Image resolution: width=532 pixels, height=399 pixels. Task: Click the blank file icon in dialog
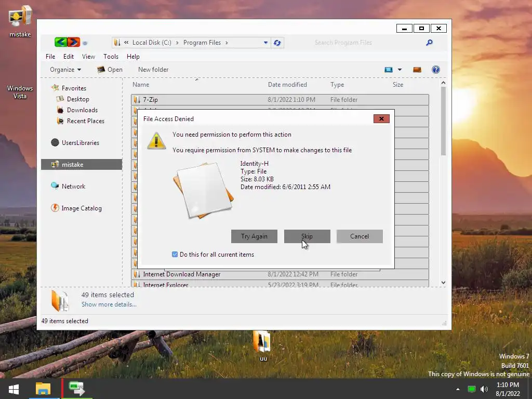[204, 190]
